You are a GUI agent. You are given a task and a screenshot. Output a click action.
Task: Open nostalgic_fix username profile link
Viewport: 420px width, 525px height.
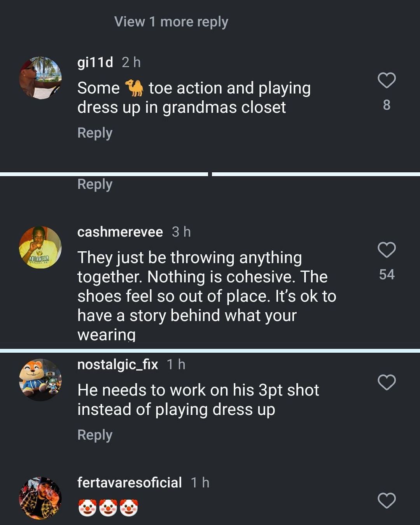[117, 364]
